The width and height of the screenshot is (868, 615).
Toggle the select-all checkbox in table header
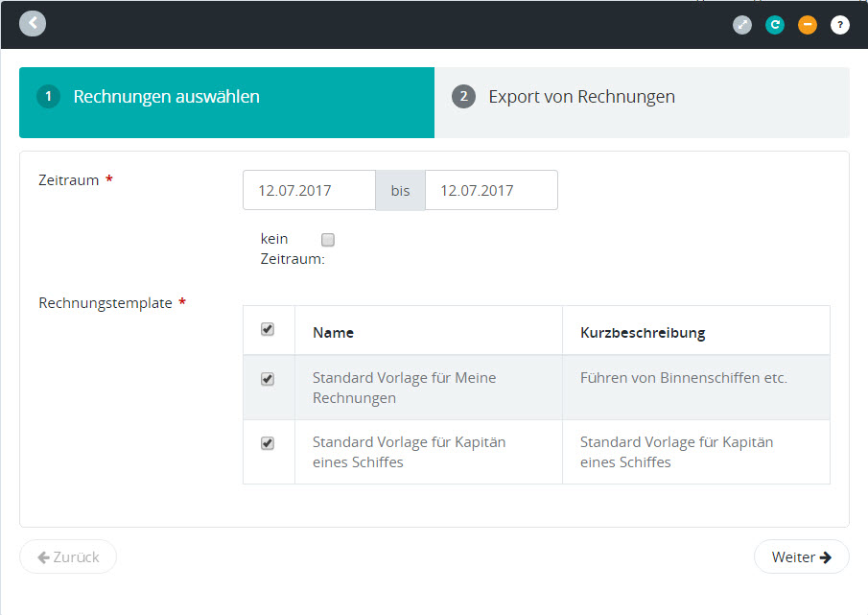[x=268, y=329]
